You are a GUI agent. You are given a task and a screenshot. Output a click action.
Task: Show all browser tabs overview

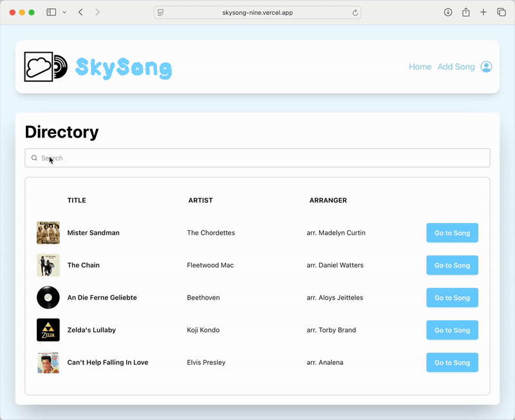click(x=501, y=12)
